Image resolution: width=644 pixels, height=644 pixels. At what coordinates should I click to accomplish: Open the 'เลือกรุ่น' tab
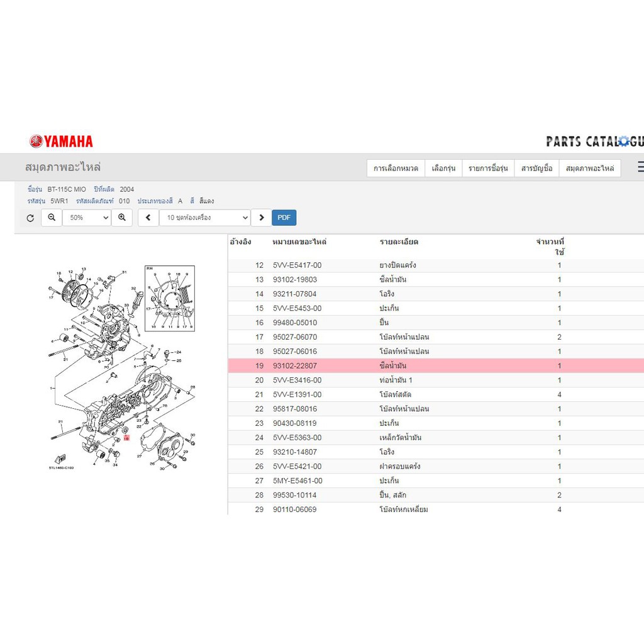point(443,169)
